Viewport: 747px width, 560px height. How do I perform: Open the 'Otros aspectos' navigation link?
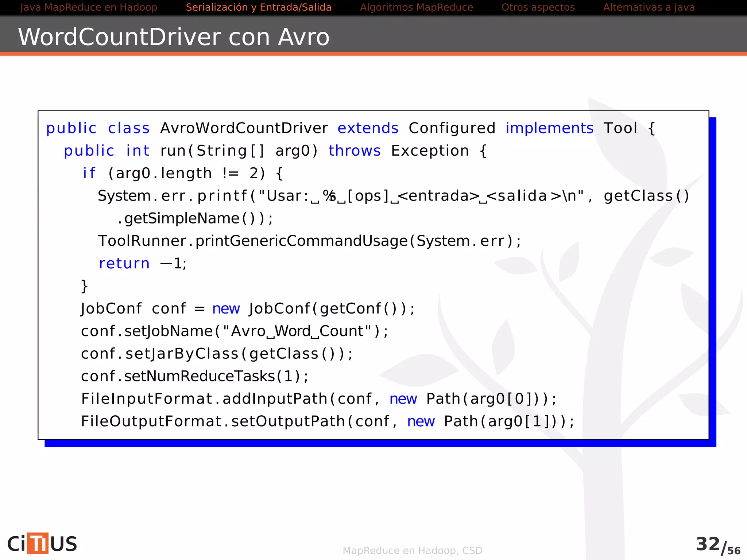coord(538,7)
